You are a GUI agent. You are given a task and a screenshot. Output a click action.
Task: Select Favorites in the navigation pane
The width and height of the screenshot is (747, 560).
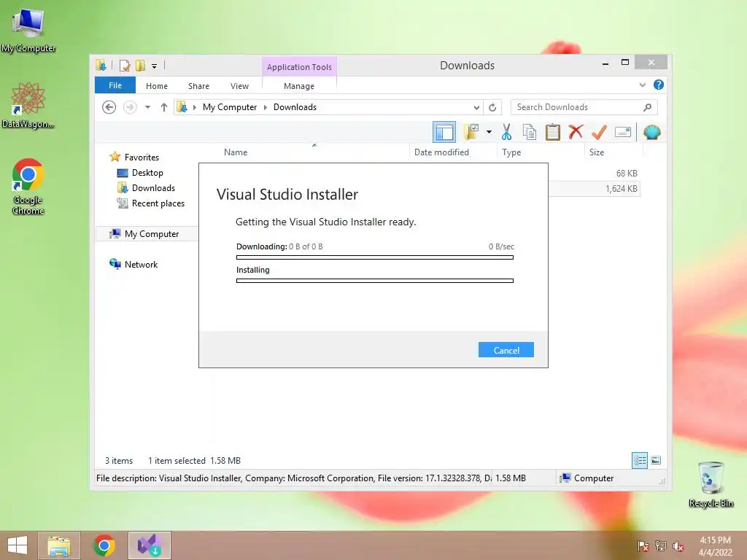pyautogui.click(x=142, y=157)
